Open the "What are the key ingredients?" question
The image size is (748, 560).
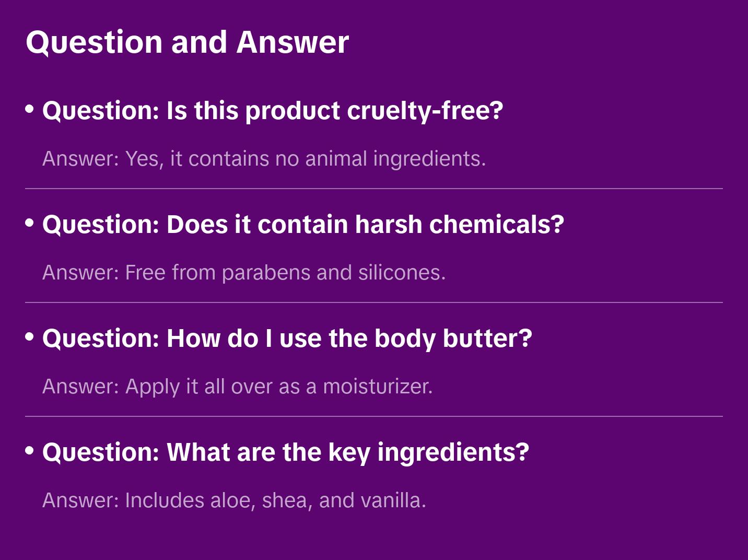coord(285,452)
